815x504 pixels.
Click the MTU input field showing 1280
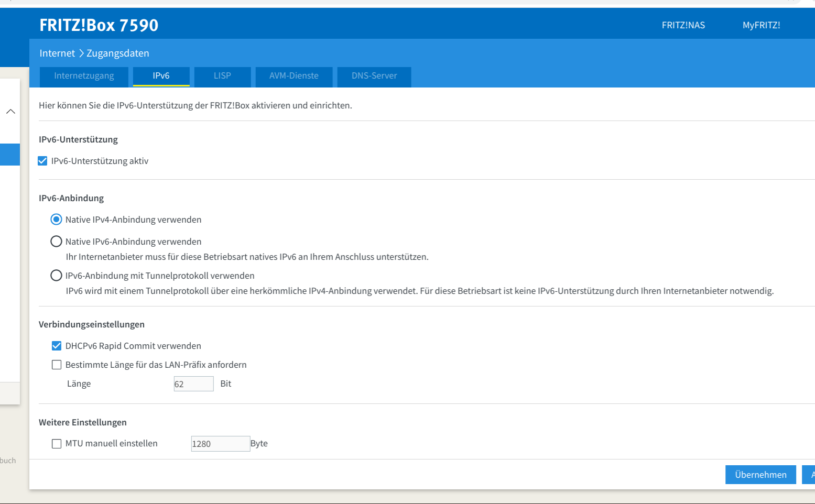[221, 444]
